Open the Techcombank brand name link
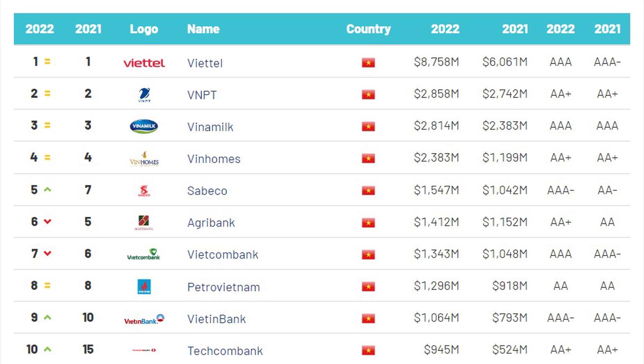The image size is (644, 364). [225, 351]
